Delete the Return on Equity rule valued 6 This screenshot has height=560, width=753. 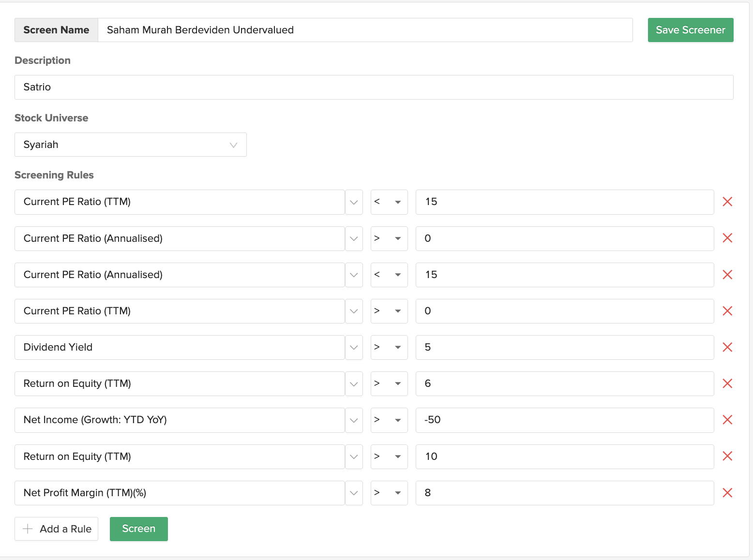point(727,383)
